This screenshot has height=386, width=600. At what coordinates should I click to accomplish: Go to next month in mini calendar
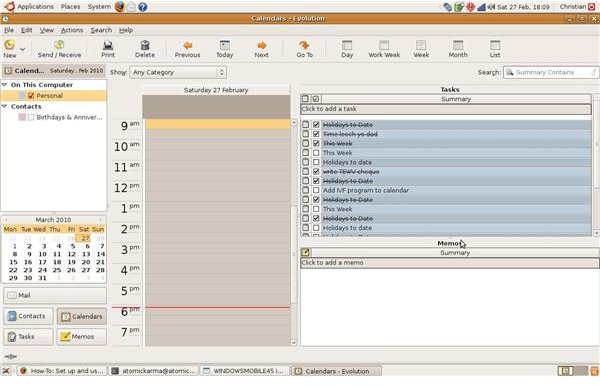(101, 220)
